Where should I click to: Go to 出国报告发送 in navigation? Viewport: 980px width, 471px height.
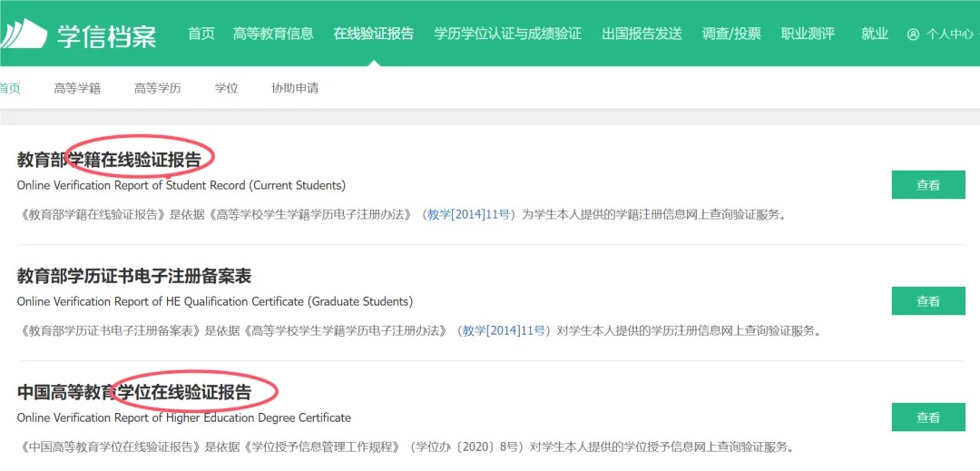642,34
